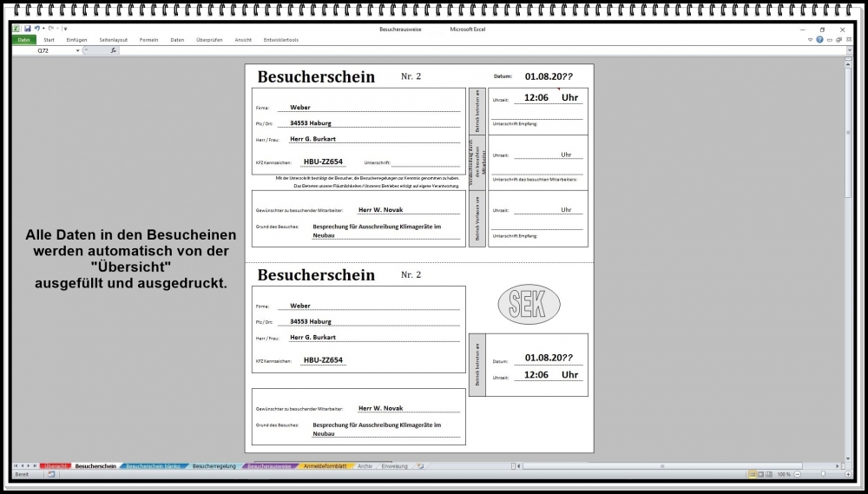
Task: Click the SEK oval logo
Action: [x=529, y=306]
